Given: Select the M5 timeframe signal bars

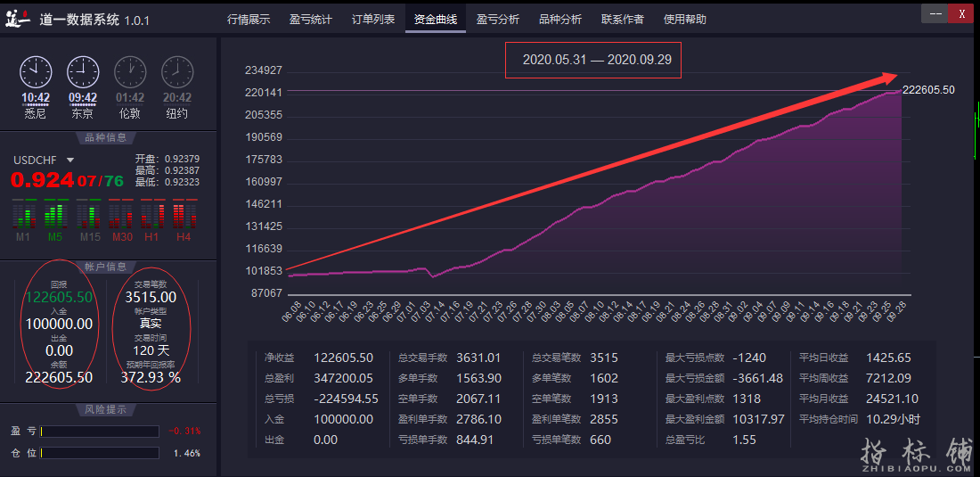Looking at the screenshot, I should (55, 215).
